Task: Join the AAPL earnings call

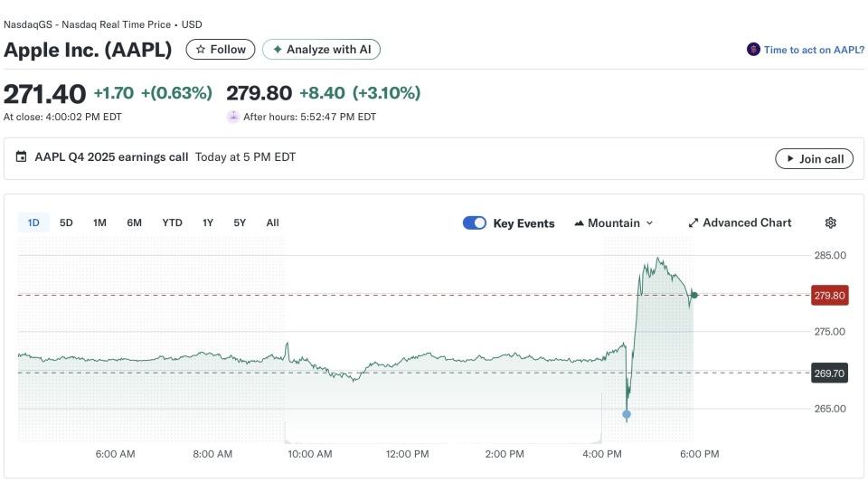Action: (814, 159)
